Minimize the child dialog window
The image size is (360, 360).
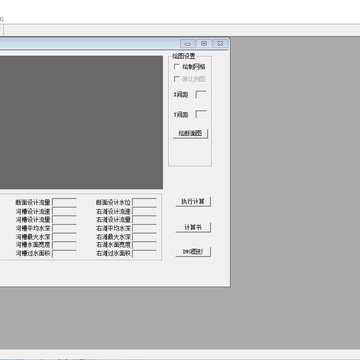[188, 44]
